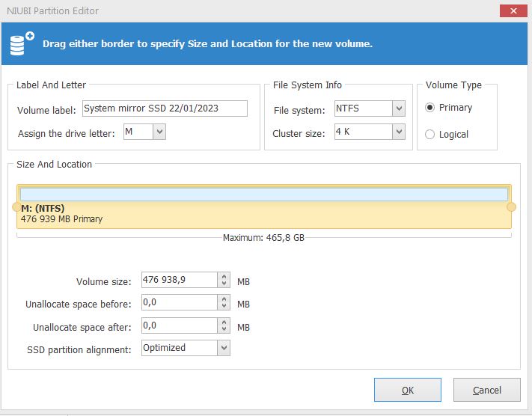The width and height of the screenshot is (532, 416).
Task: Decrease Unallocate space after value
Action: point(224,329)
